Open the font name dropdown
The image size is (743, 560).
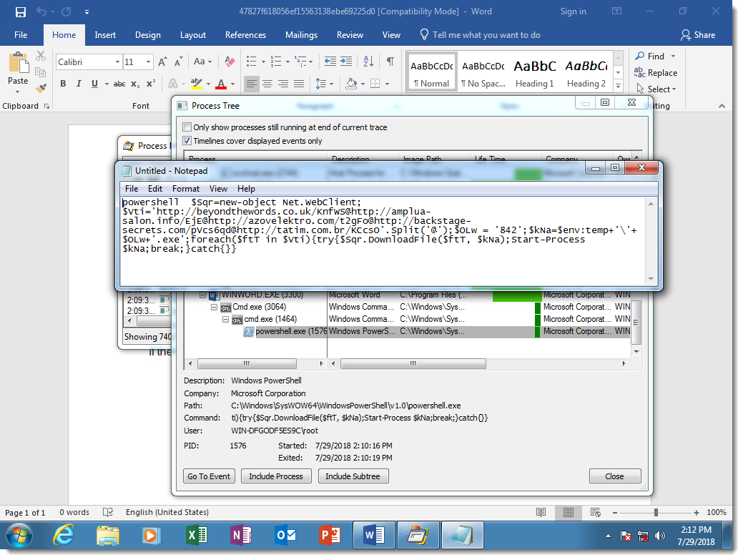tap(117, 62)
